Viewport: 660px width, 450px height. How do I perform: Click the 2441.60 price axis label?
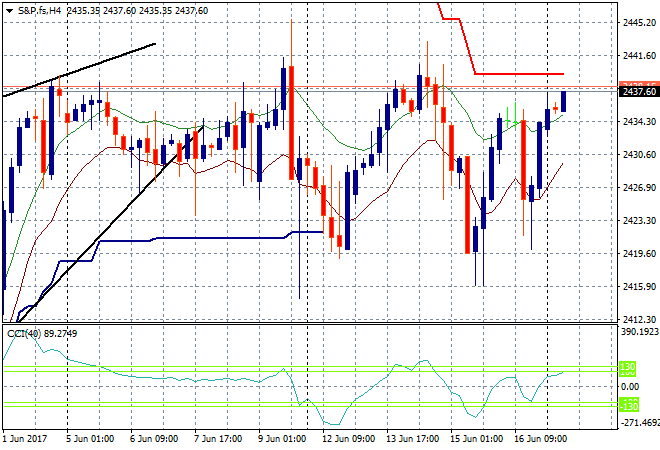(x=639, y=56)
